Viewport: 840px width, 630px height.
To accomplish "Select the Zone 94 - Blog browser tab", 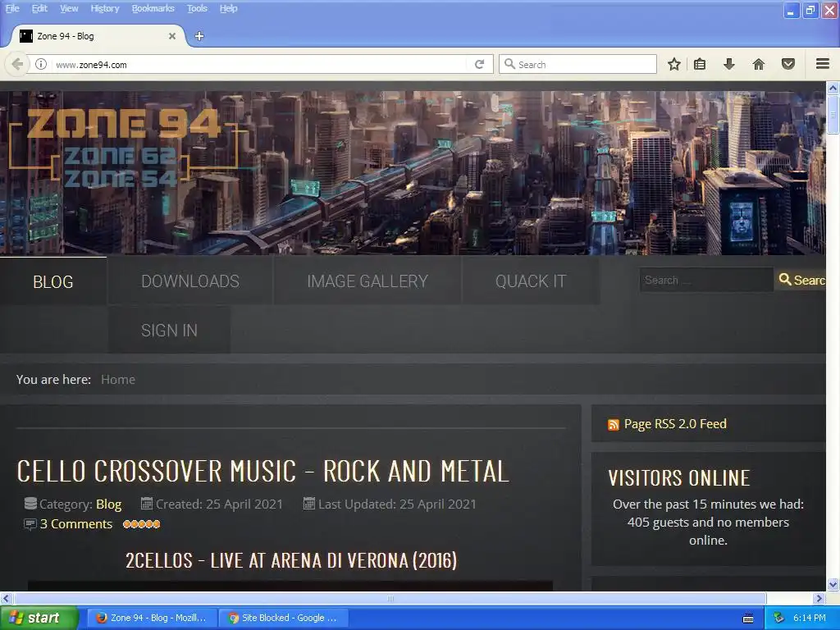I will (x=97, y=36).
